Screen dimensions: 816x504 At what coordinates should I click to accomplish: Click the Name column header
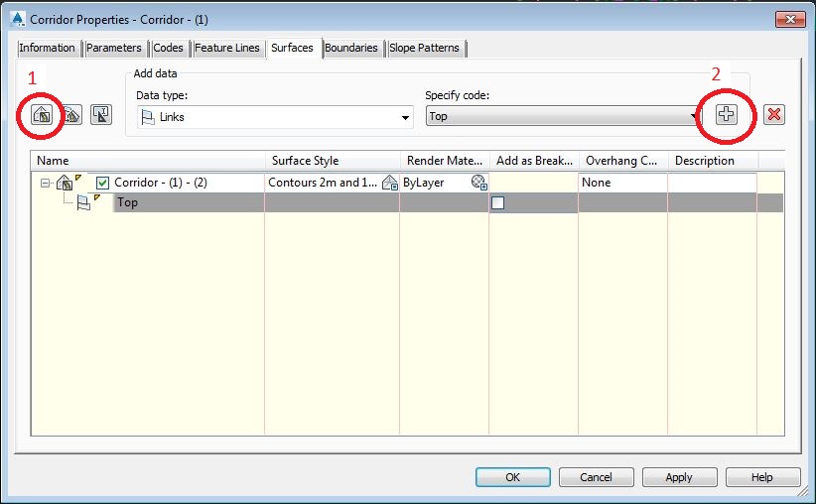148,161
